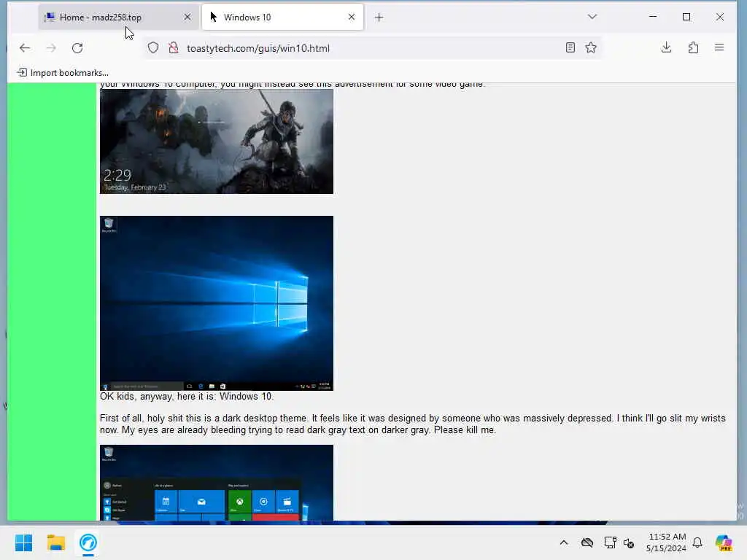Click the browser icon on the taskbar
The height and width of the screenshot is (560, 747).
(88, 542)
